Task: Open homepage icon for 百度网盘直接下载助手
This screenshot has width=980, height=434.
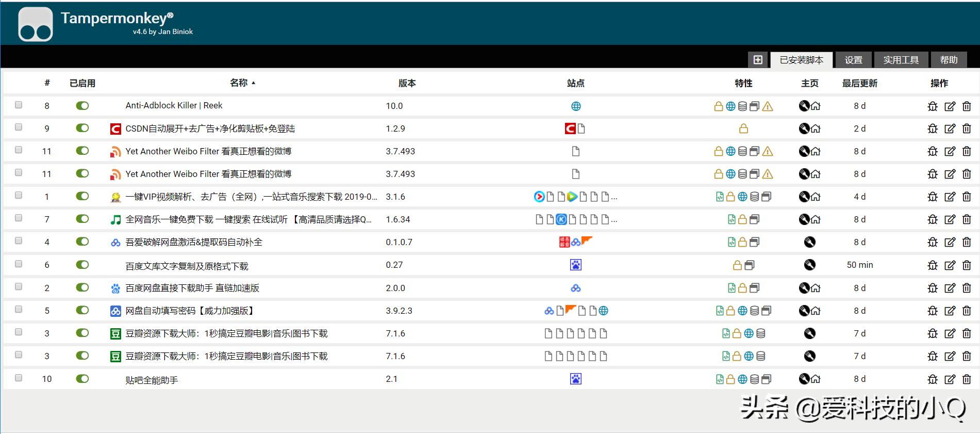Action: 816,288
